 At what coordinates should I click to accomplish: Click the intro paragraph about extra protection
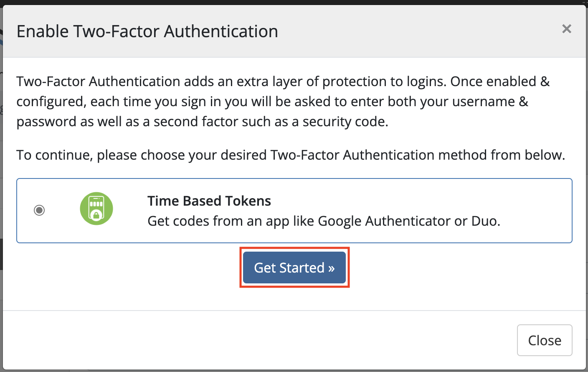tap(283, 102)
